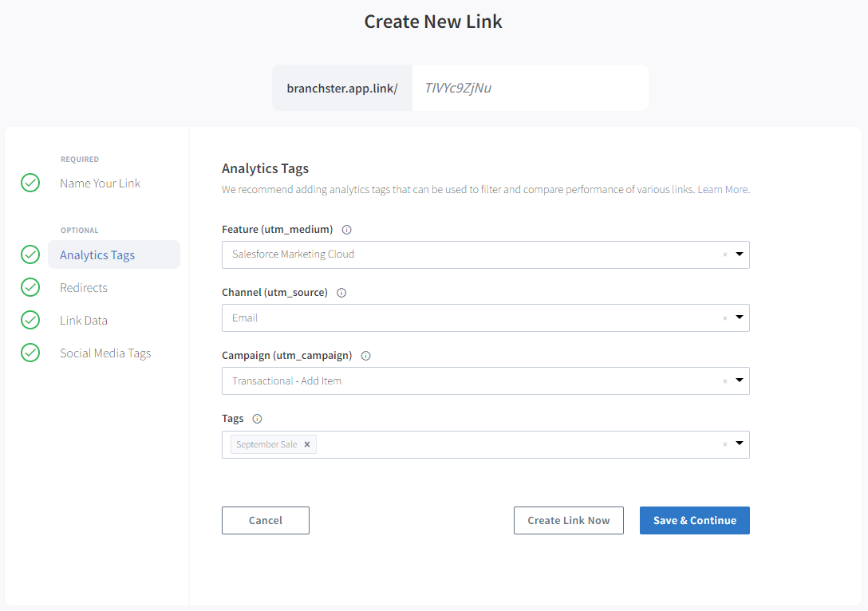This screenshot has width=868, height=611.
Task: Remove the September Sale tag chip
Action: click(307, 444)
